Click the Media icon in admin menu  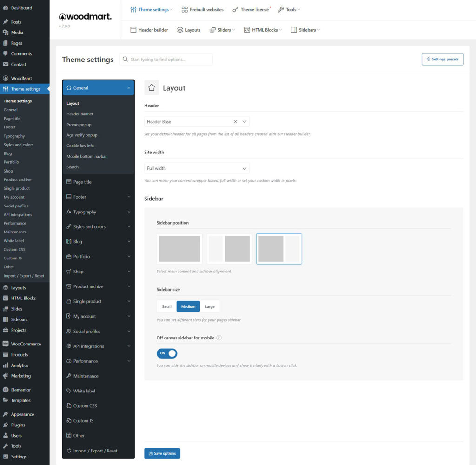[6, 33]
